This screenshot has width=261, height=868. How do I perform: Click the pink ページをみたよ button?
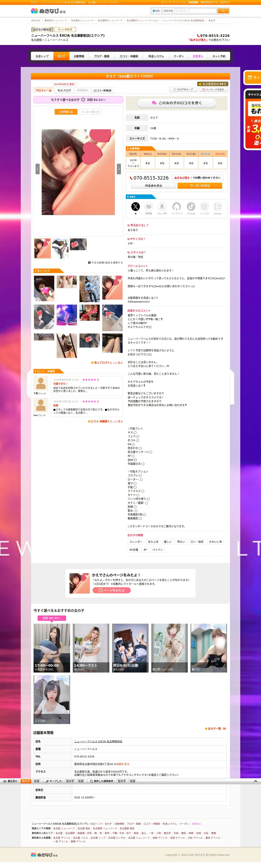(111, 590)
